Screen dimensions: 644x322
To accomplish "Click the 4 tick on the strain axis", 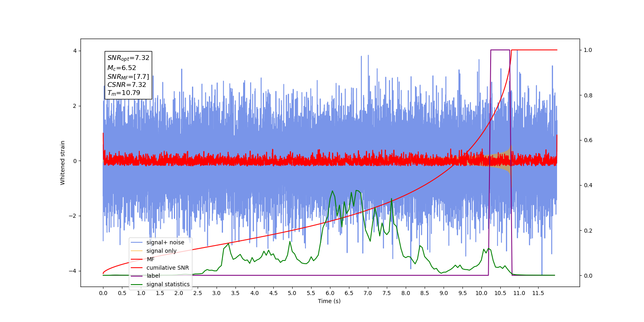I will [x=75, y=51].
